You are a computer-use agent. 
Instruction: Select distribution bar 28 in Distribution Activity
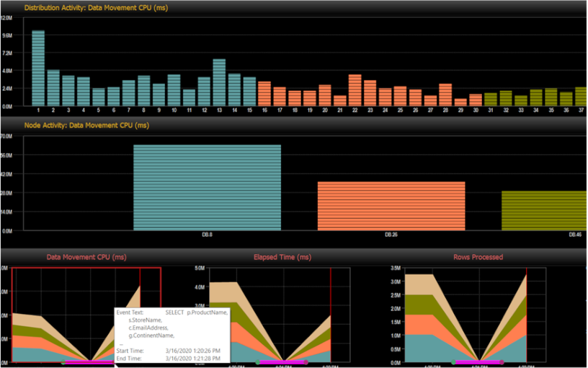point(445,95)
